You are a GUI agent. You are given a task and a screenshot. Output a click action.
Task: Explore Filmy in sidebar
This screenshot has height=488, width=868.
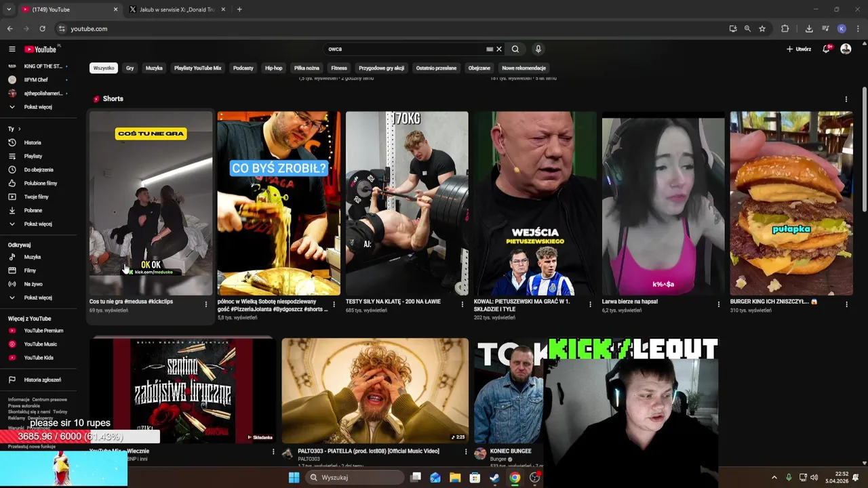pyautogui.click(x=30, y=270)
